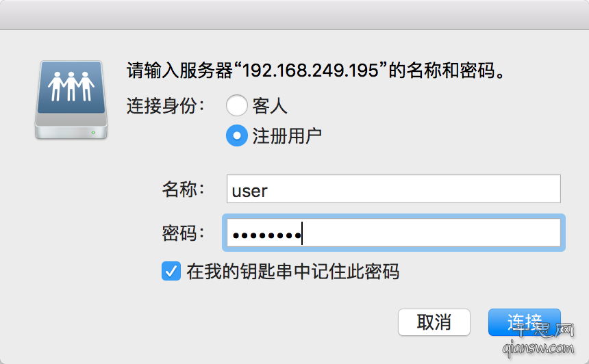Click the 取消 (Cancel) button
The image size is (589, 364).
tap(434, 322)
